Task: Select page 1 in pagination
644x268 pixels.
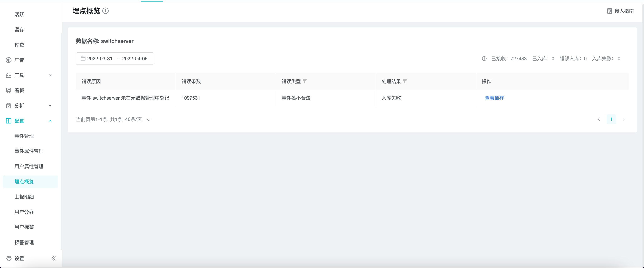Action: pos(611,119)
